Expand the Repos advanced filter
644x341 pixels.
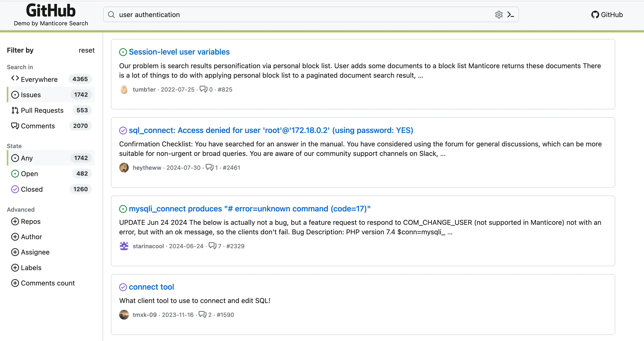click(26, 221)
